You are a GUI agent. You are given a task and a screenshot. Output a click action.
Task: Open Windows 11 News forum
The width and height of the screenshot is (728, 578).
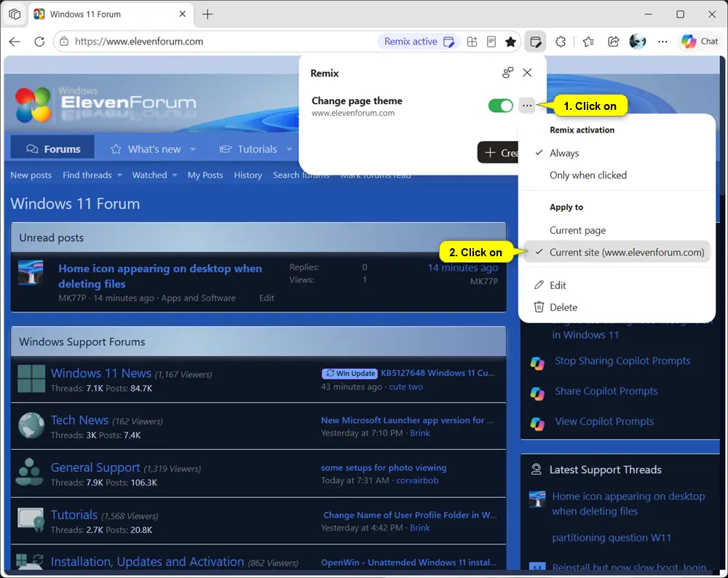click(100, 373)
